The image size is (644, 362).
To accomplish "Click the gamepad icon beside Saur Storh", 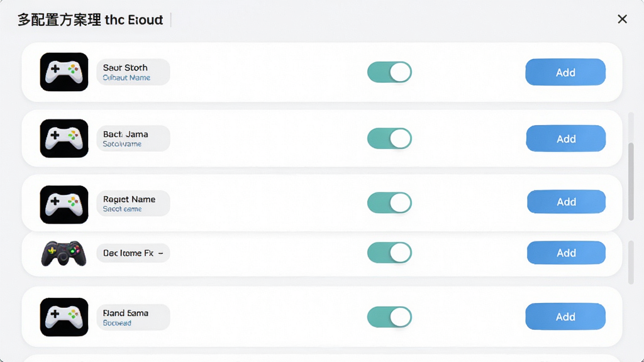I will (x=64, y=72).
